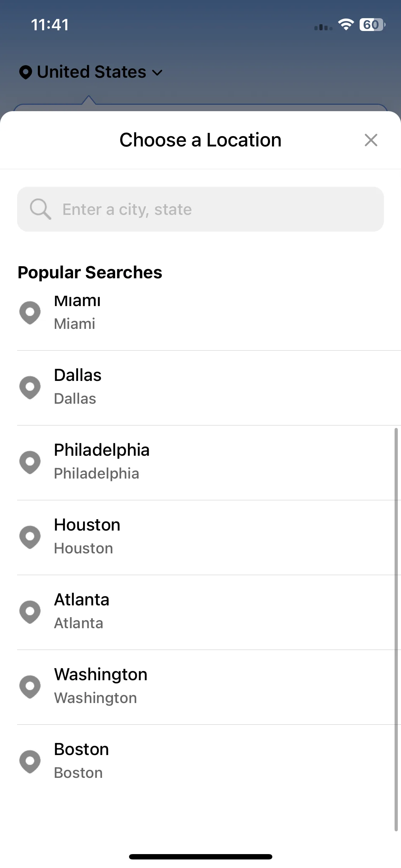Screen dimensions: 401x868
Task: Tap the pin icon beside Houston
Action: coord(30,537)
